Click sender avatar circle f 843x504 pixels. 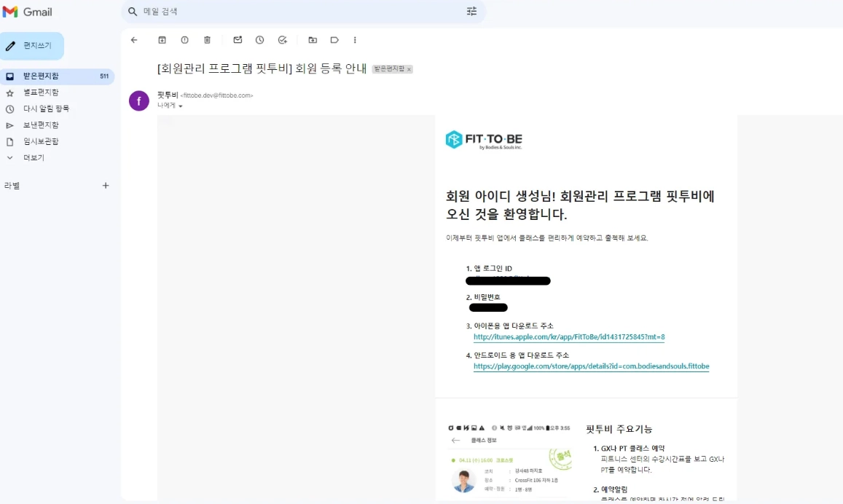coord(138,101)
